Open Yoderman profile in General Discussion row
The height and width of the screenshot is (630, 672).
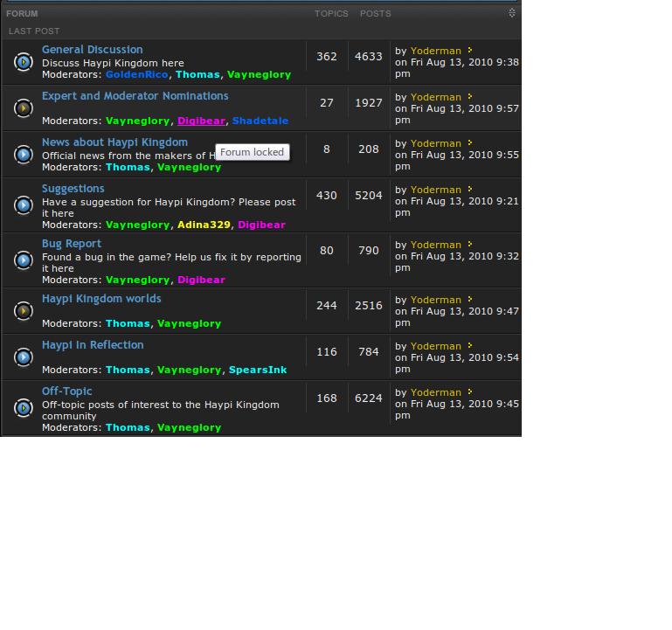[x=436, y=51]
